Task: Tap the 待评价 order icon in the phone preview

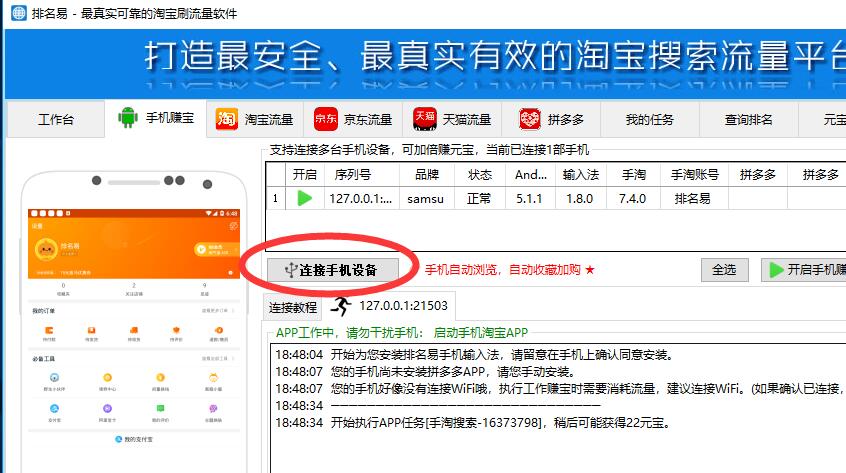Action: 176,330
